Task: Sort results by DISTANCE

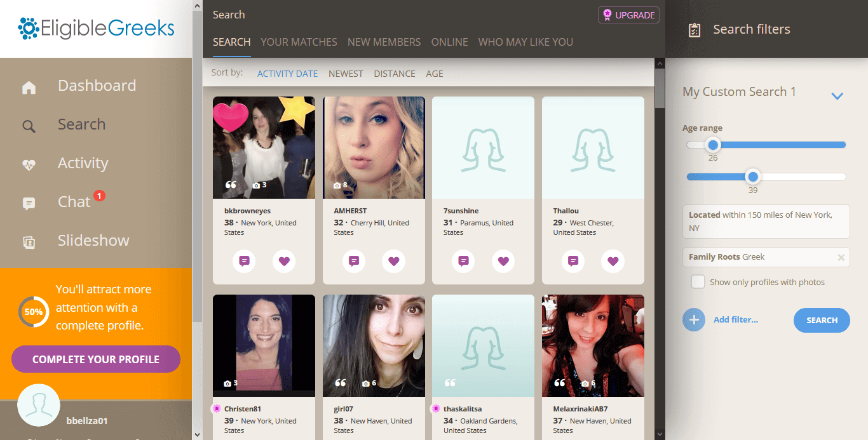Action: coord(395,74)
